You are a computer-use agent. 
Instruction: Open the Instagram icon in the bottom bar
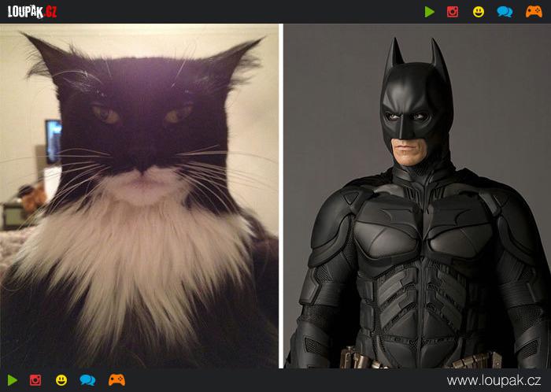[x=35, y=380]
